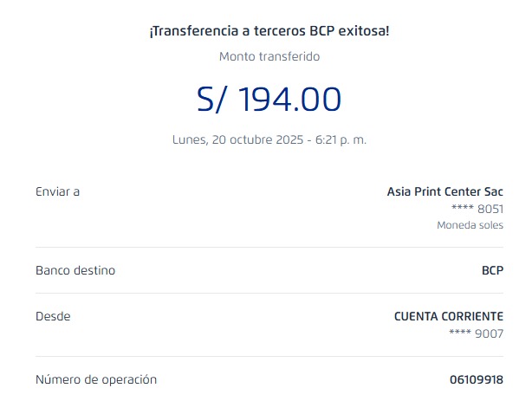The image size is (532, 401).
Task: Click the "Número de operación" label
Action: (96, 379)
